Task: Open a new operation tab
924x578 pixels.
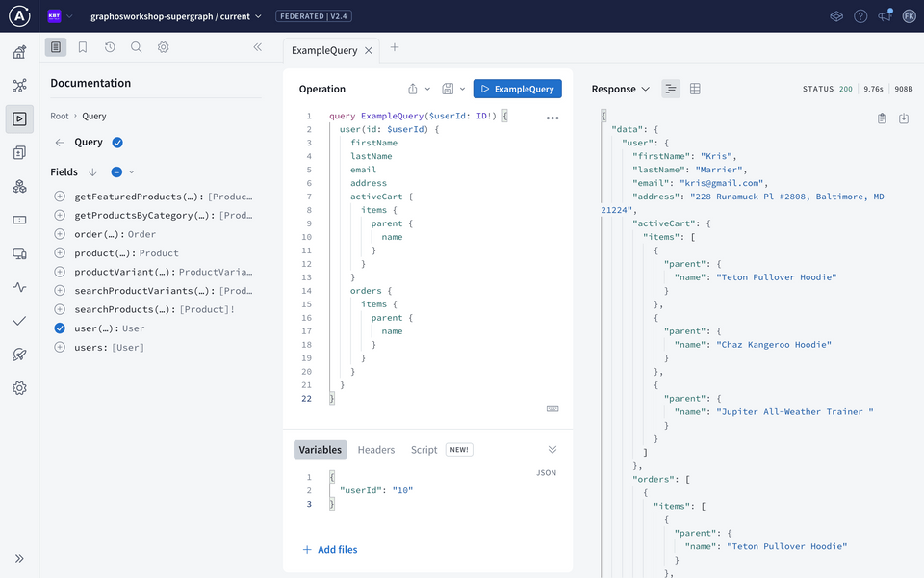Action: [x=395, y=47]
